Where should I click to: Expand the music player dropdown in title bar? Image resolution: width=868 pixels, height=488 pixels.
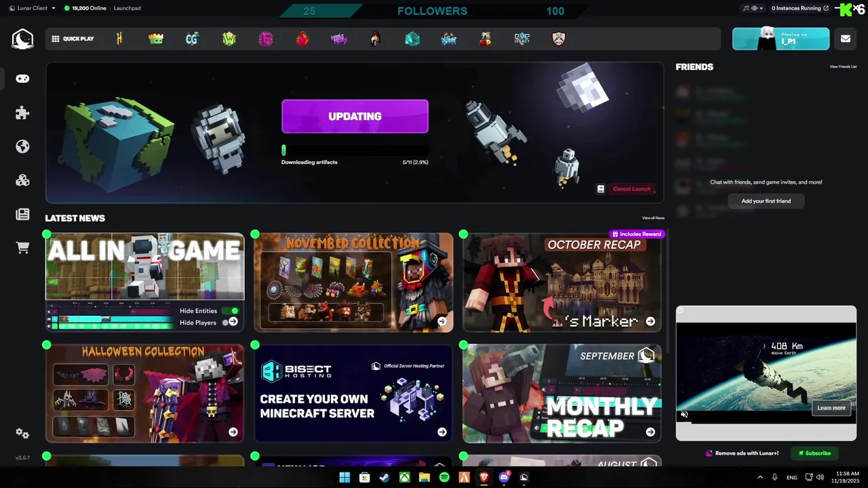753,8
